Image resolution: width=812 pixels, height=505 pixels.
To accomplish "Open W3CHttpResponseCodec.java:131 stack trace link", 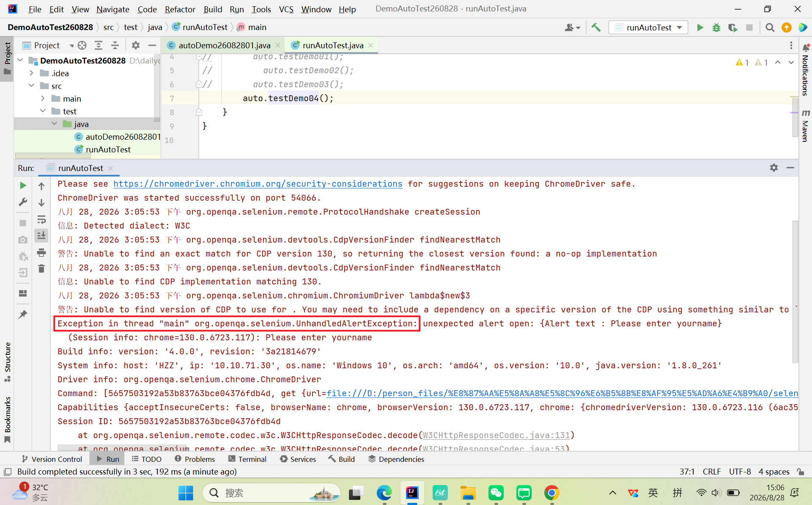I will click(x=497, y=435).
